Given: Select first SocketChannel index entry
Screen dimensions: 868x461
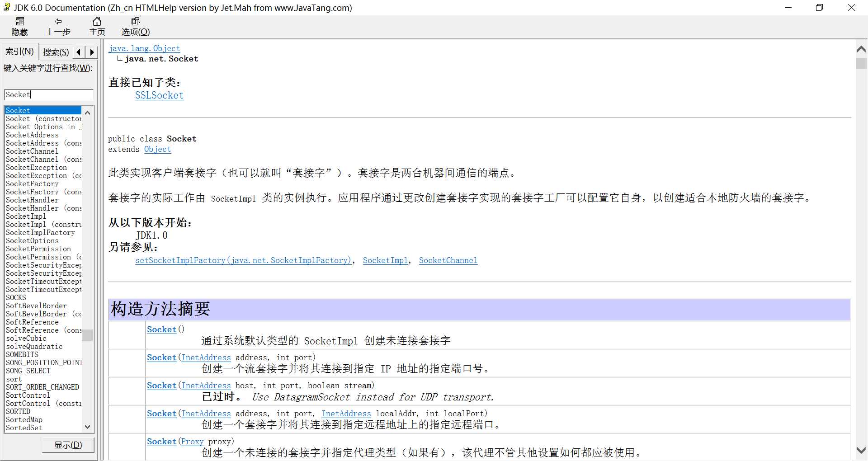Looking at the screenshot, I should pyautogui.click(x=32, y=151).
